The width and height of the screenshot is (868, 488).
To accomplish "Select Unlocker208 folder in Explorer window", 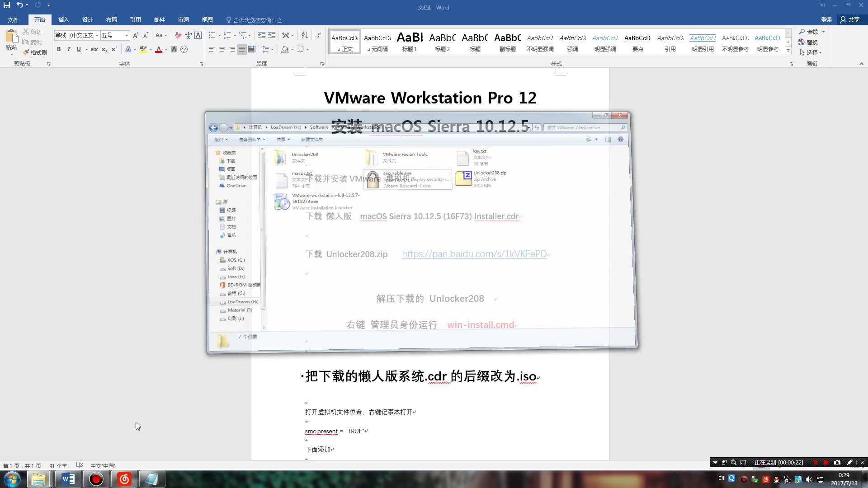I will [x=297, y=157].
